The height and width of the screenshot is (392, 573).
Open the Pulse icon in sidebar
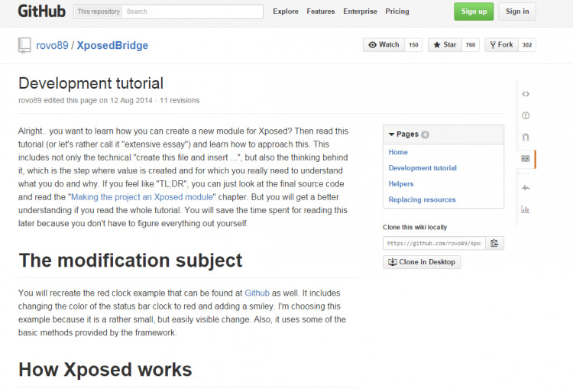point(526,188)
